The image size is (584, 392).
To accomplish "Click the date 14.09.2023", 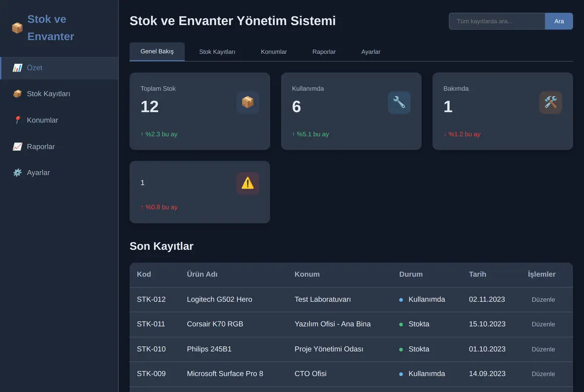I will (x=487, y=374).
